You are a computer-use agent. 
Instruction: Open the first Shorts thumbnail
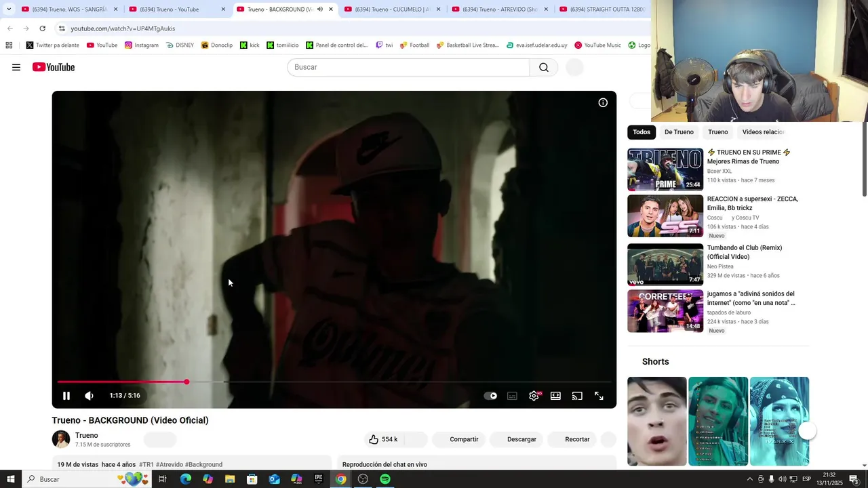(x=656, y=421)
